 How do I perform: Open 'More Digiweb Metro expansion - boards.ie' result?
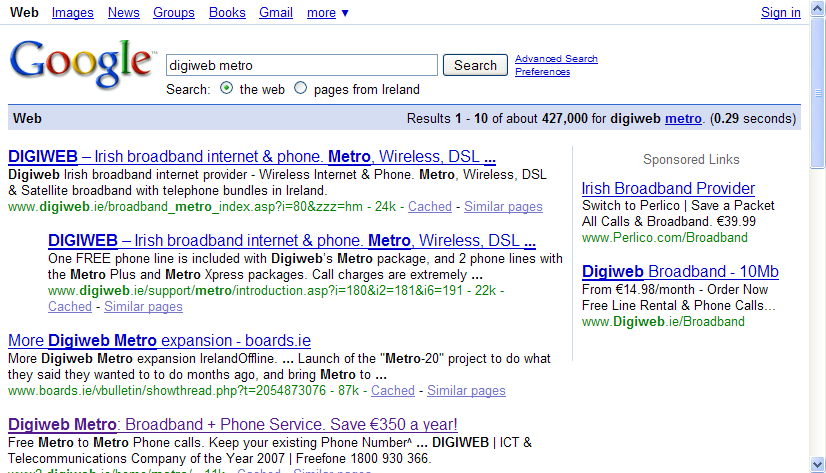click(159, 340)
